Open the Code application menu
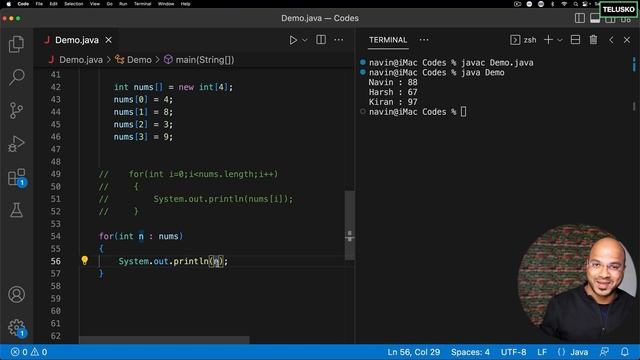Viewport: 640px width, 360px height. pyautogui.click(x=23, y=4)
